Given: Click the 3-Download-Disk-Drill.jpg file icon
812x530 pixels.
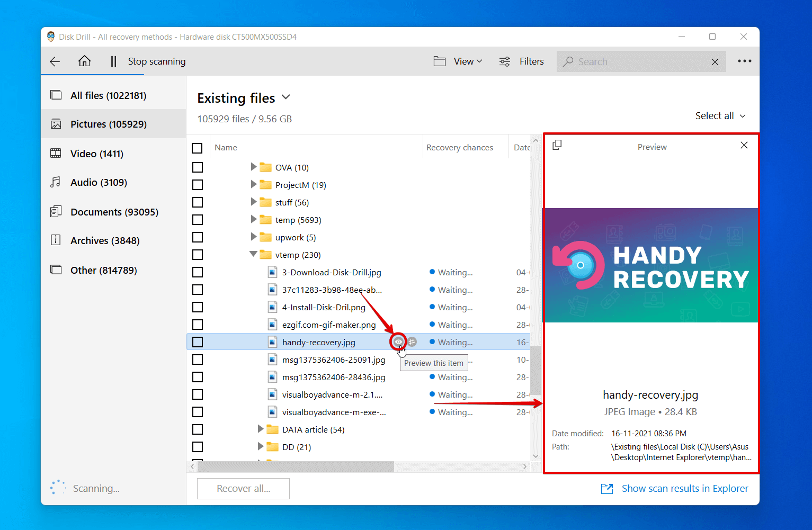Looking at the screenshot, I should [x=272, y=272].
